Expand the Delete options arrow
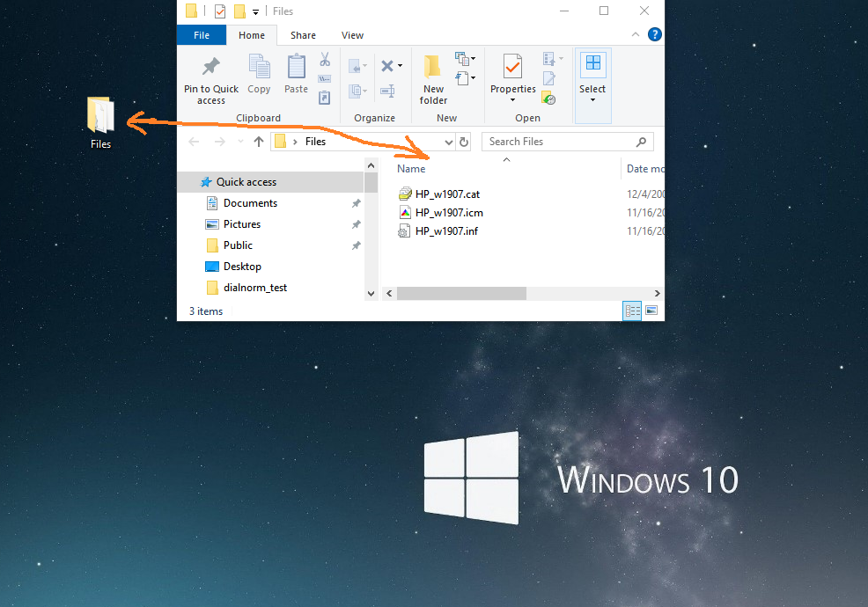The width and height of the screenshot is (868, 607). (401, 66)
